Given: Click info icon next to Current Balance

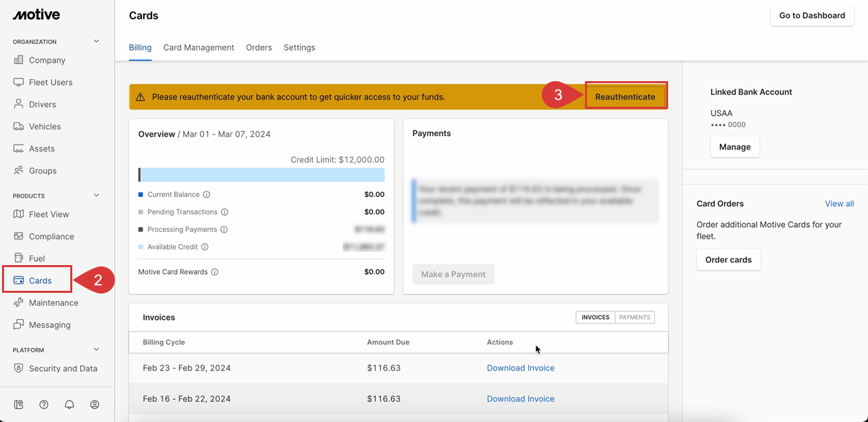Looking at the screenshot, I should 207,195.
